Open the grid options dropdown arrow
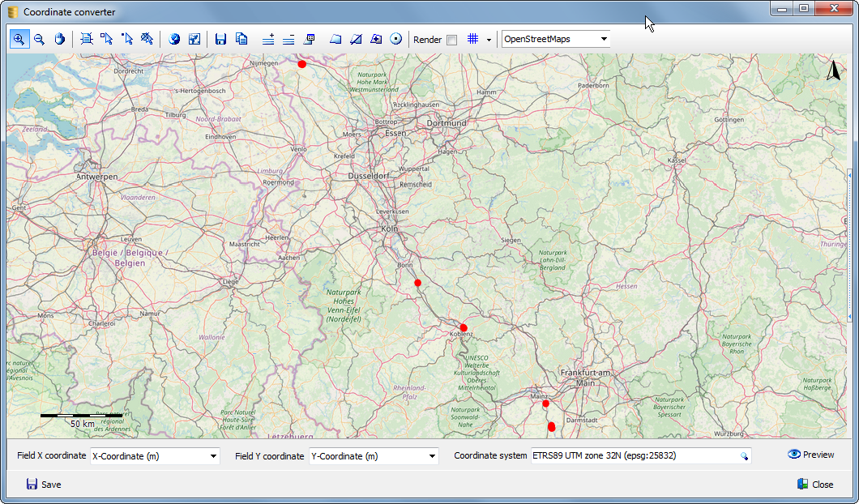 point(489,40)
